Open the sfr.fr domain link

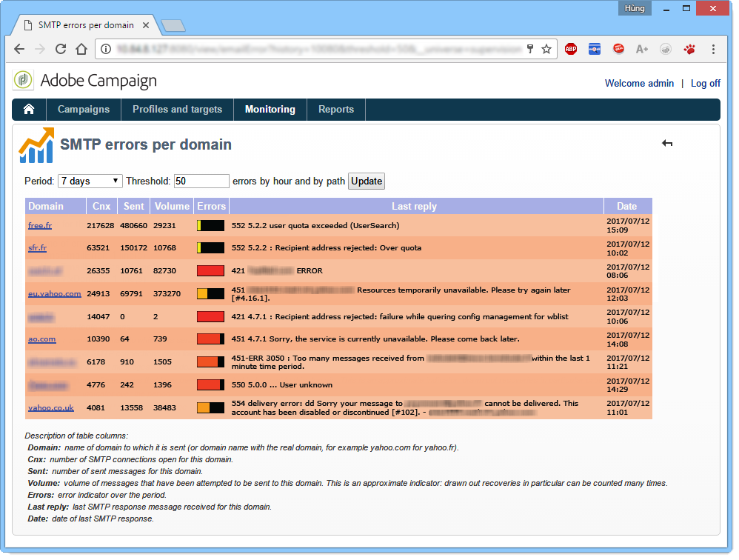37,248
